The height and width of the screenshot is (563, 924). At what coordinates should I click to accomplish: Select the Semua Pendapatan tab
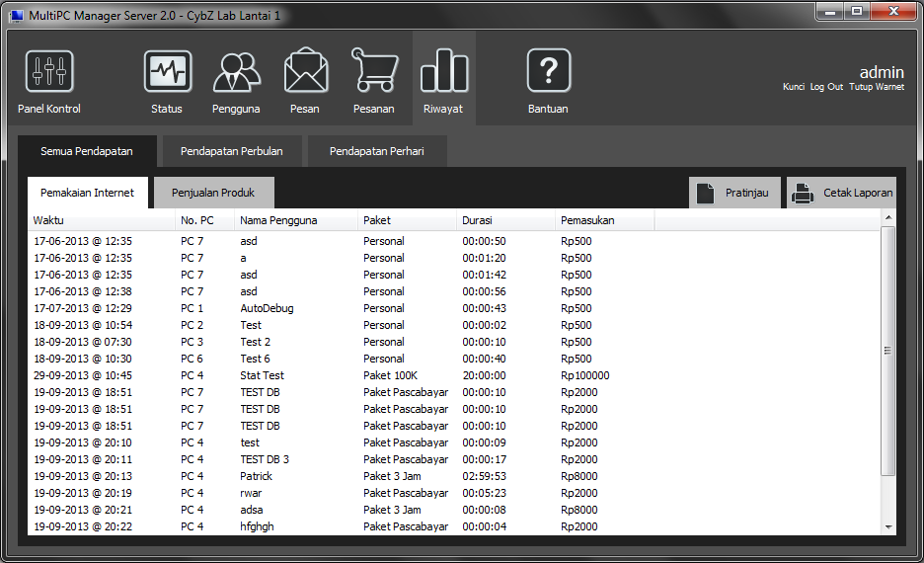tap(87, 151)
